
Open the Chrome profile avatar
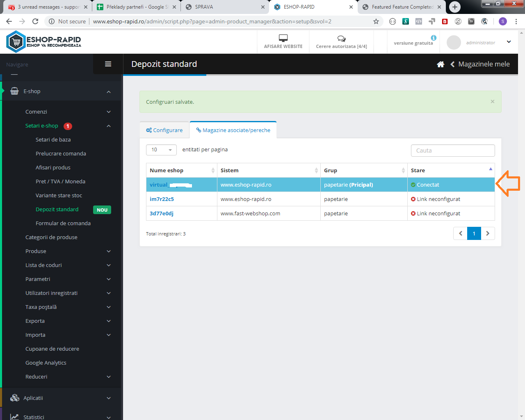pyautogui.click(x=503, y=21)
